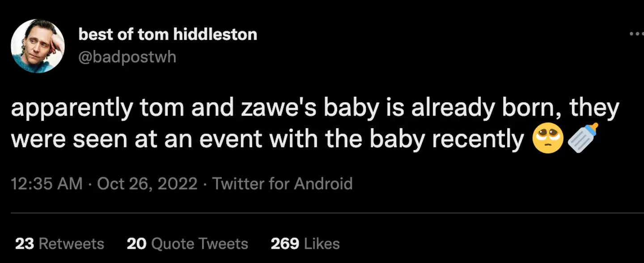The width and height of the screenshot is (644, 263).
Task: Click the @badpostwh handle
Action: pyautogui.click(x=127, y=57)
